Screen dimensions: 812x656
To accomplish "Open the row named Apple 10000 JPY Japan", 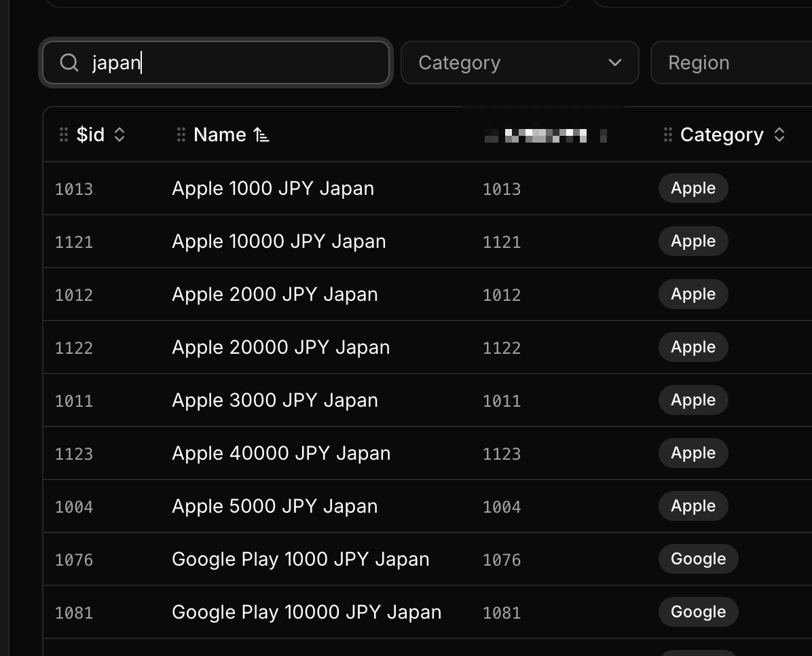I will point(278,241).
